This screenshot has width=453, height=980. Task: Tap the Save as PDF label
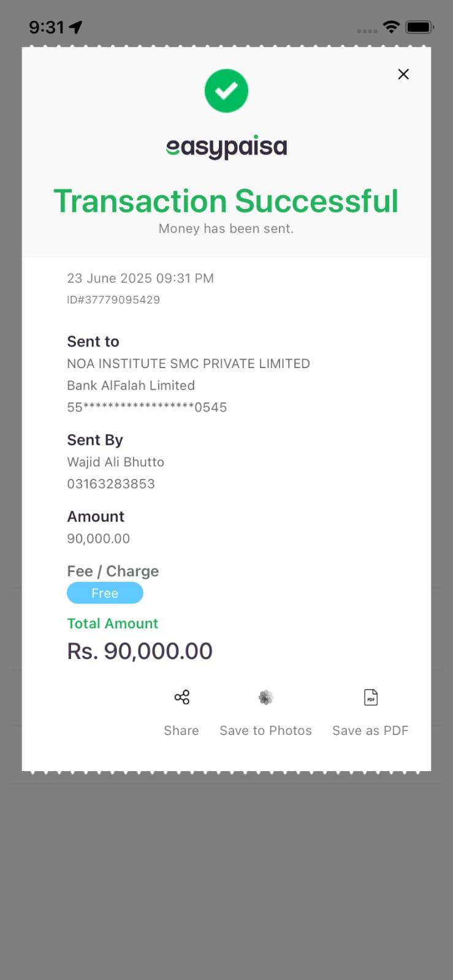(370, 730)
